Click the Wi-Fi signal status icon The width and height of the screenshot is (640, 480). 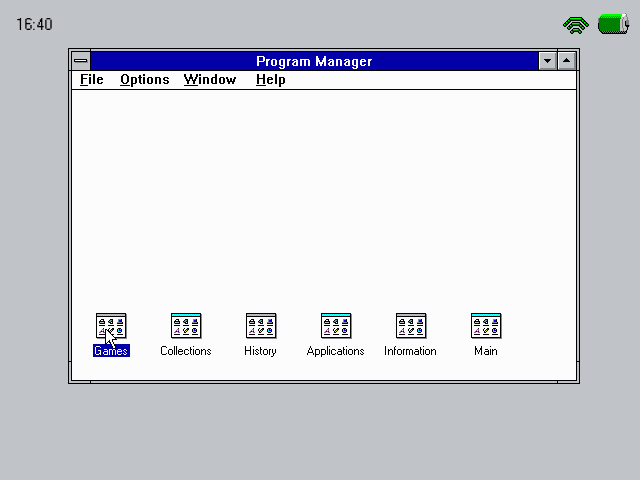[576, 25]
